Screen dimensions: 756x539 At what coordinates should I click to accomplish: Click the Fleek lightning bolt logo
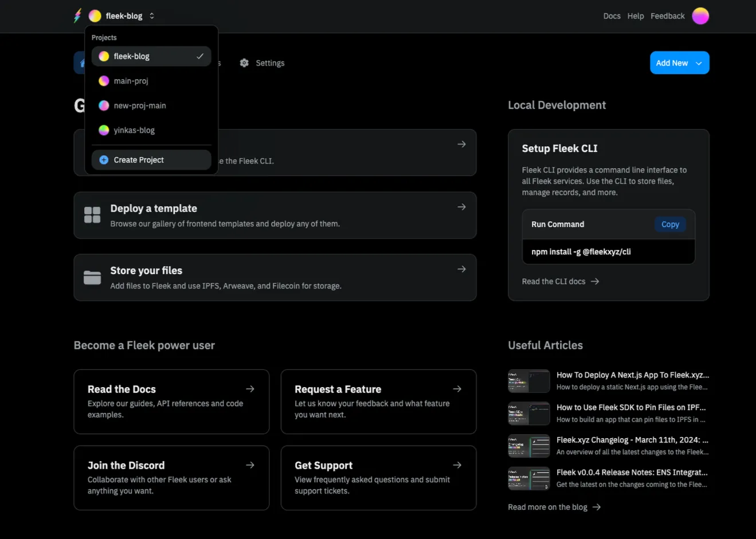click(x=78, y=15)
